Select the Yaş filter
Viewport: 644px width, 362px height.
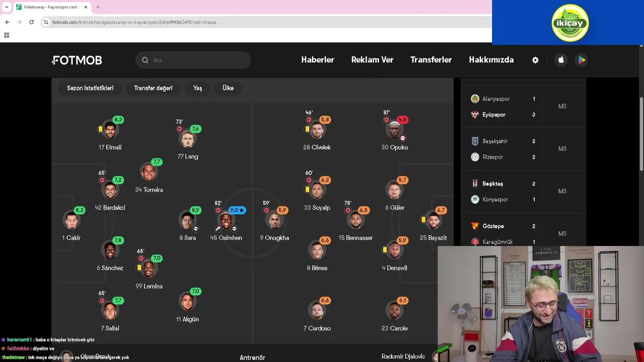click(x=197, y=88)
